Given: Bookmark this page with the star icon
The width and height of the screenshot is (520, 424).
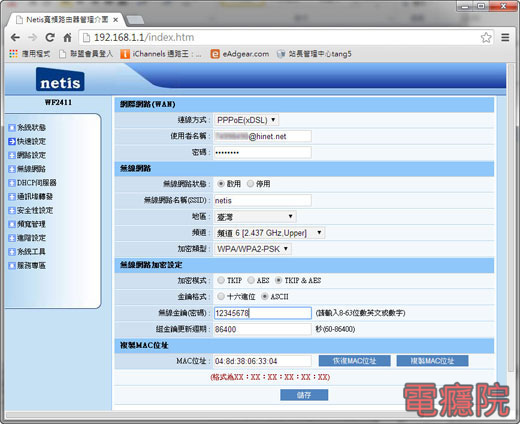Looking at the screenshot, I should (x=486, y=38).
